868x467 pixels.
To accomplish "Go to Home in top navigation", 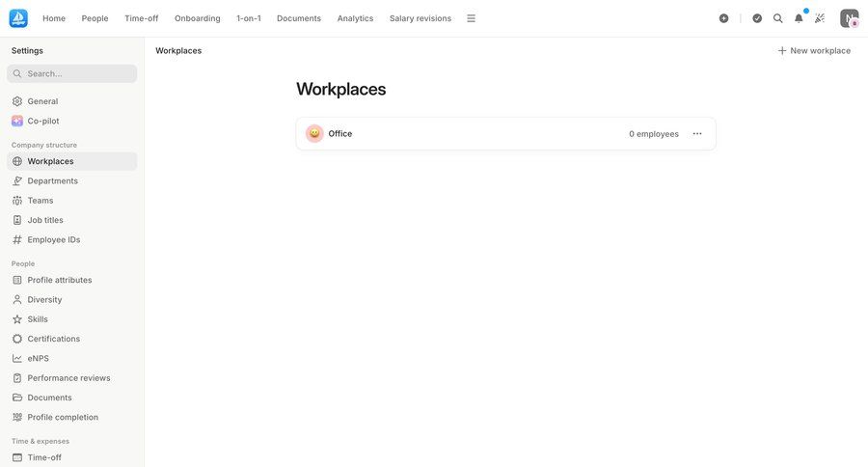I will pos(54,18).
